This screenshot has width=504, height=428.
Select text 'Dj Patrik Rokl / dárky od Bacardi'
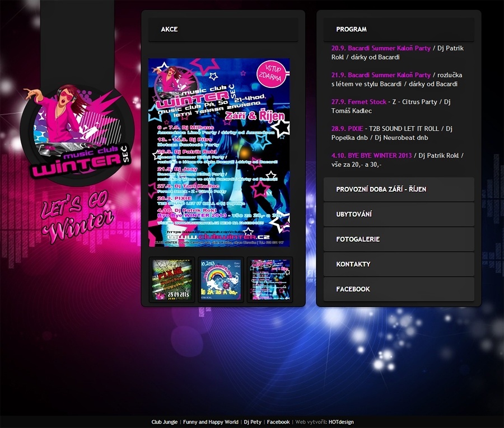pos(398,53)
